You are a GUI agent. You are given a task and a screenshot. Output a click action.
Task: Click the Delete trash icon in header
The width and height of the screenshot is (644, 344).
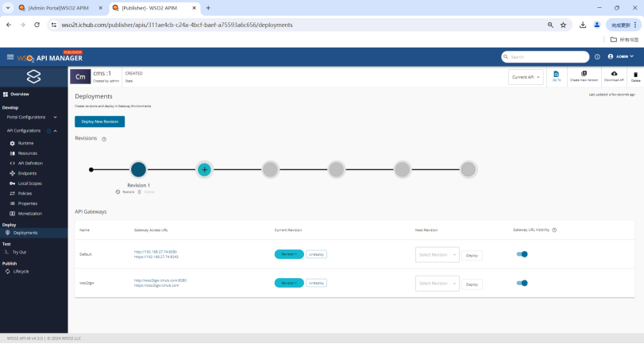tap(635, 75)
